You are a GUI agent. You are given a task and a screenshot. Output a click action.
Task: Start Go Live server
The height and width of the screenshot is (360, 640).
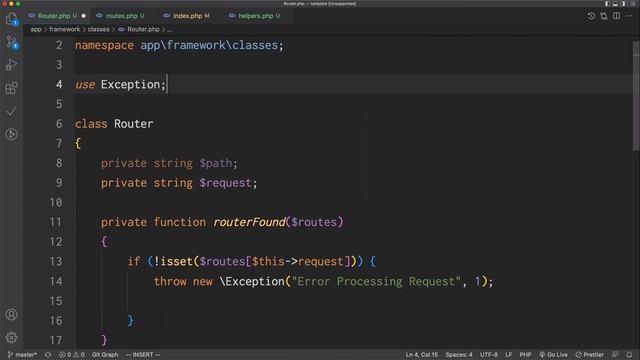[x=553, y=355]
